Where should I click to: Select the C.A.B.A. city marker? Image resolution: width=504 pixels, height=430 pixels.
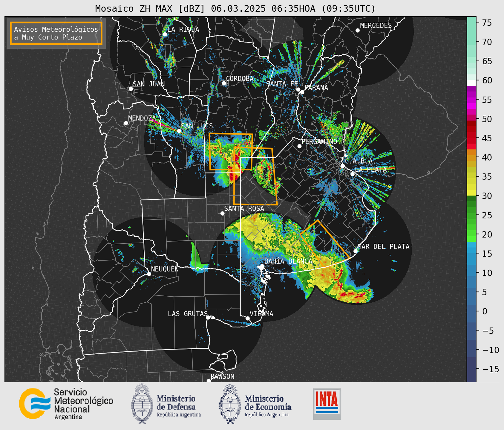[x=343, y=166]
